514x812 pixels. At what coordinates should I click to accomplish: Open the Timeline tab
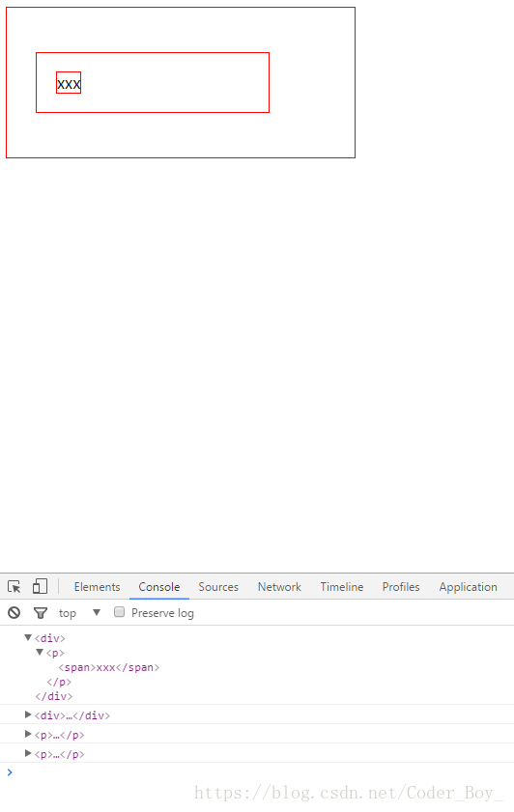[x=341, y=587]
